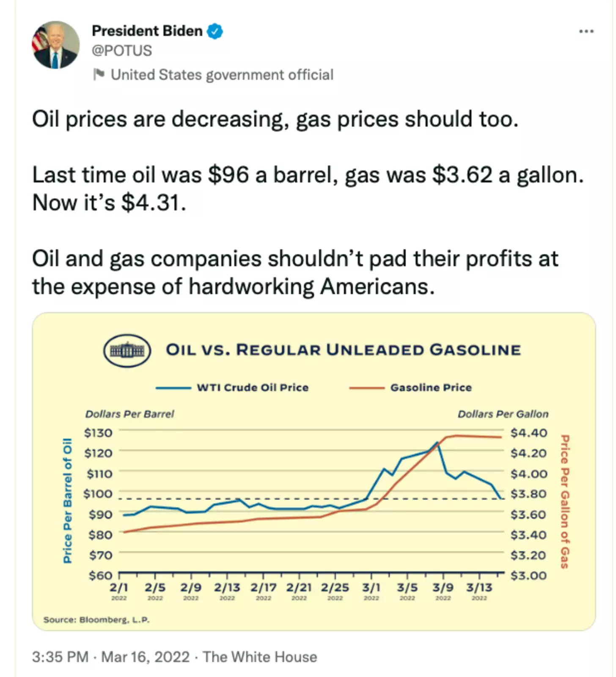Click the Mar 16, 2022 date
616x677 pixels.
pos(145,657)
